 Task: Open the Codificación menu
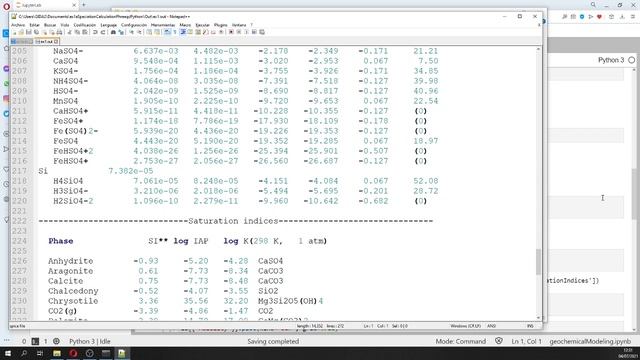point(84,25)
